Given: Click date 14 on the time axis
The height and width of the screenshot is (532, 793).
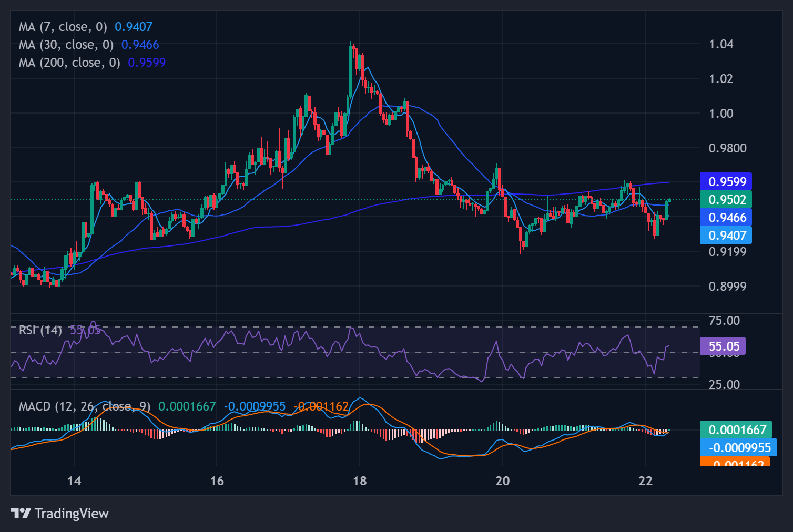Looking at the screenshot, I should point(74,480).
